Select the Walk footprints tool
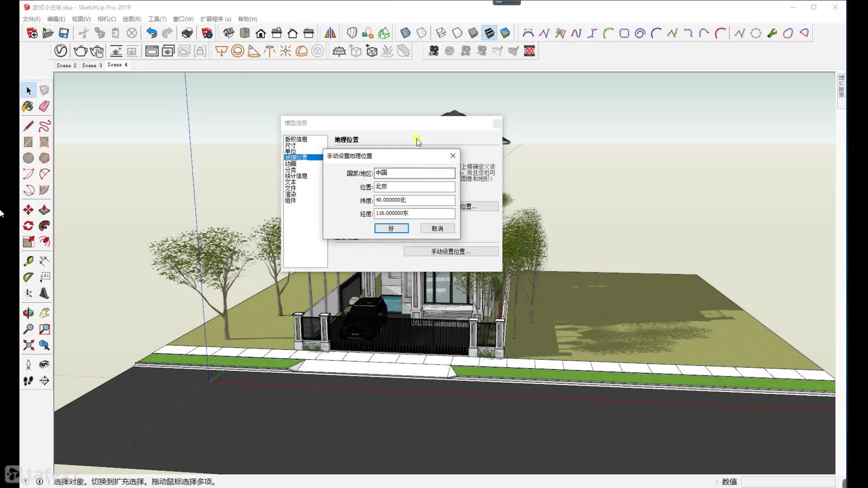Screen dimensions: 868x488 (x=28, y=380)
